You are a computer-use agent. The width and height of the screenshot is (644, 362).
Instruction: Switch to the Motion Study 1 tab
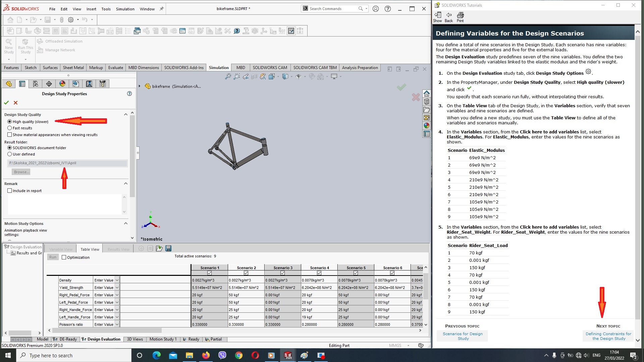pyautogui.click(x=163, y=339)
